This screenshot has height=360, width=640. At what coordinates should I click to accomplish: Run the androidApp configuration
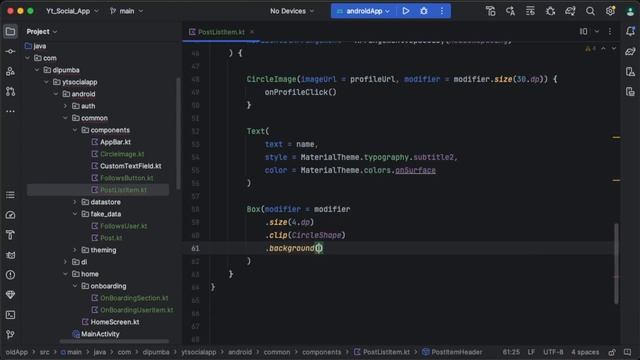pyautogui.click(x=406, y=11)
